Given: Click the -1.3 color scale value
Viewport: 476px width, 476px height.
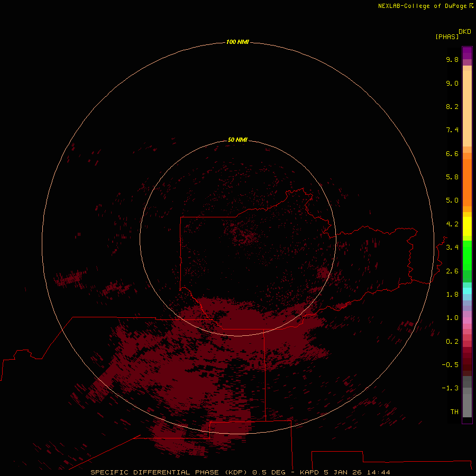Looking at the screenshot, I should (450, 388).
